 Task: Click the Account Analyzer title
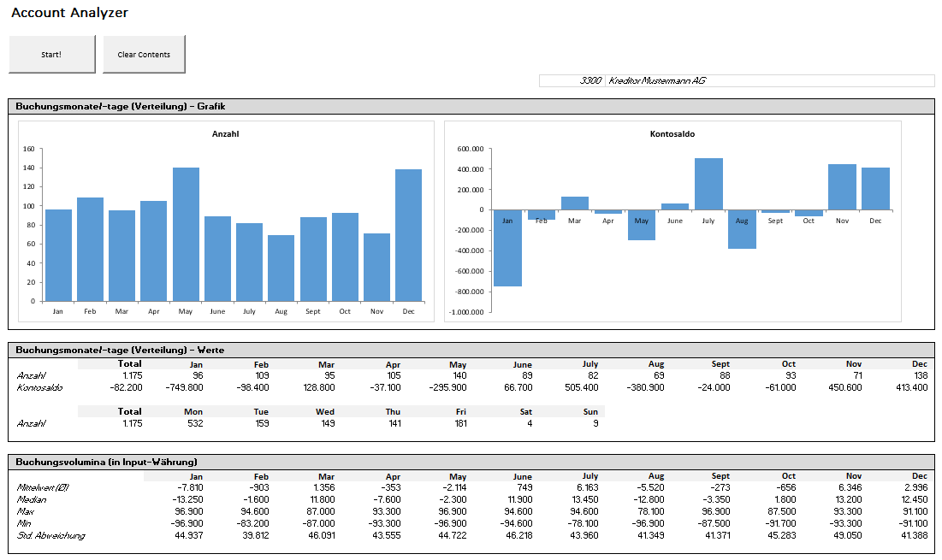pyautogui.click(x=69, y=13)
